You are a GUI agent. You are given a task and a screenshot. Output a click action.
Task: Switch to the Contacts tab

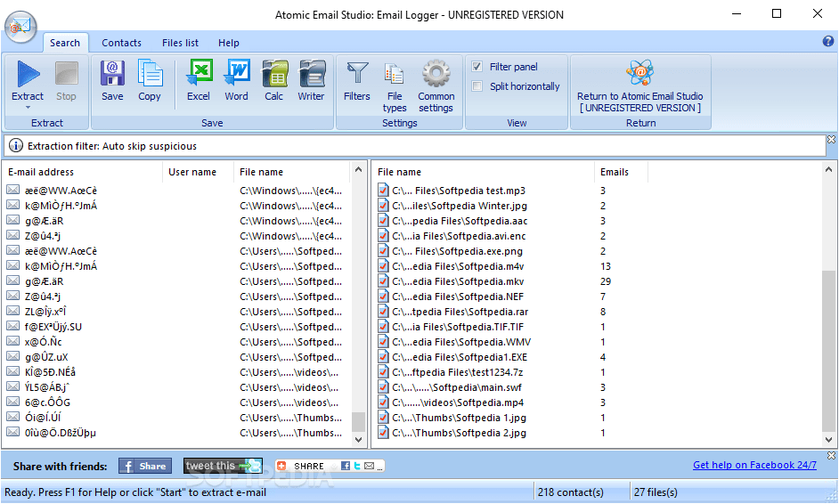[121, 43]
